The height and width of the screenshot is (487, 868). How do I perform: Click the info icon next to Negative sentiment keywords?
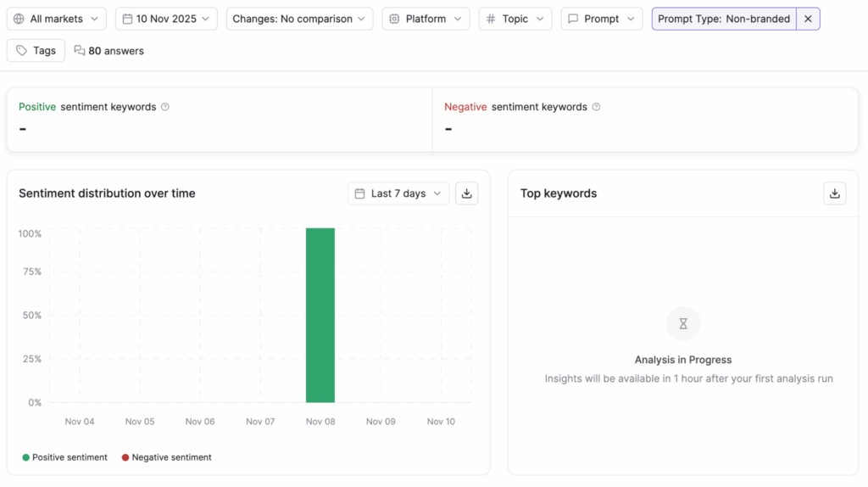pyautogui.click(x=596, y=107)
